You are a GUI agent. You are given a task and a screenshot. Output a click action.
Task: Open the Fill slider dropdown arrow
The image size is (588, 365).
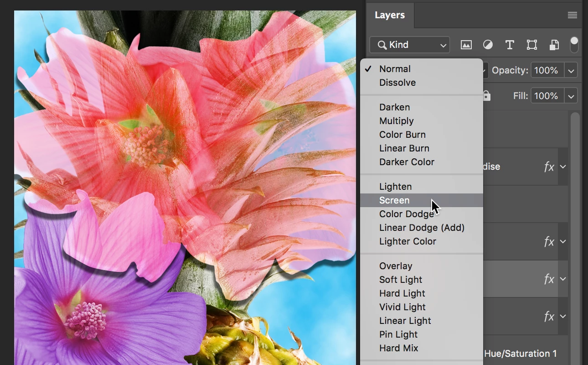point(571,96)
